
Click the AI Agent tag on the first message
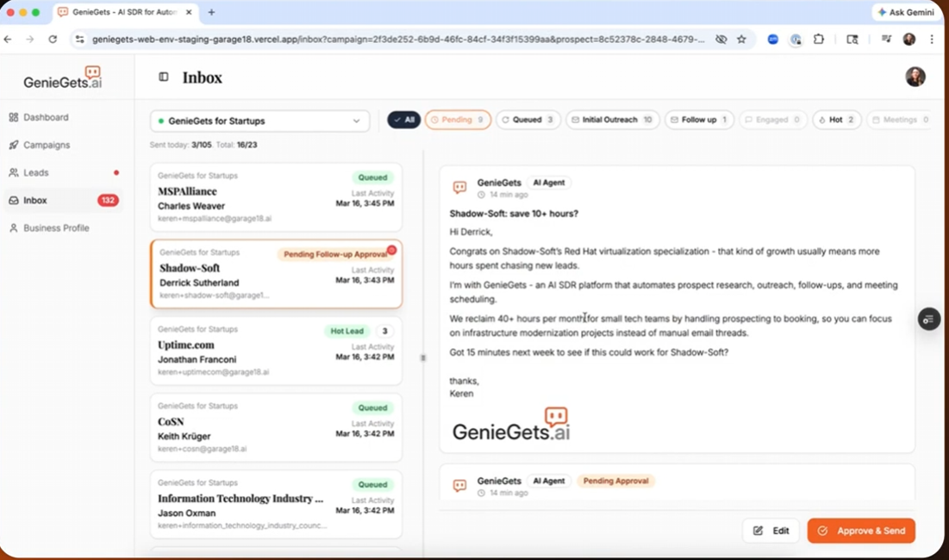click(x=548, y=183)
